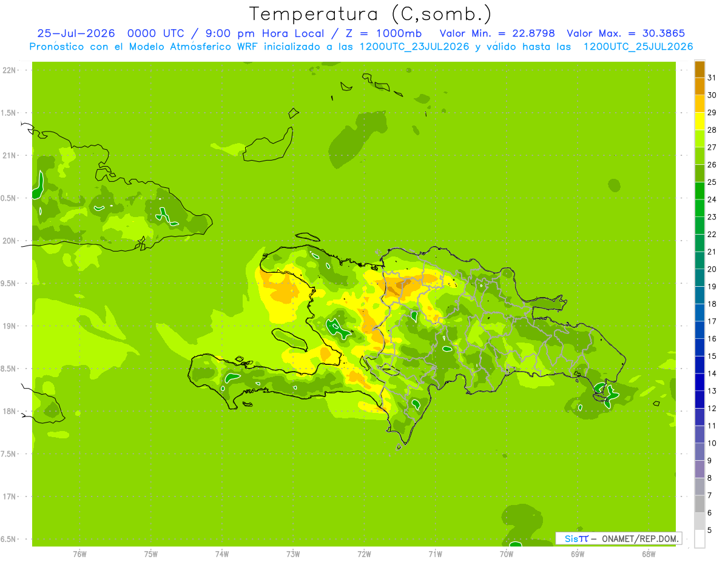
Task: Click the legend scale value "31"
Action: coord(712,78)
